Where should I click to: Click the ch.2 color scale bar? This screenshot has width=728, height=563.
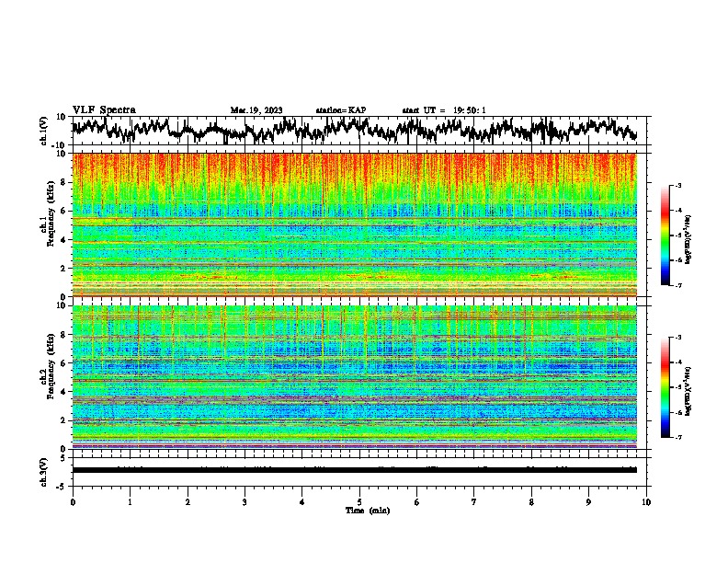coord(665,387)
